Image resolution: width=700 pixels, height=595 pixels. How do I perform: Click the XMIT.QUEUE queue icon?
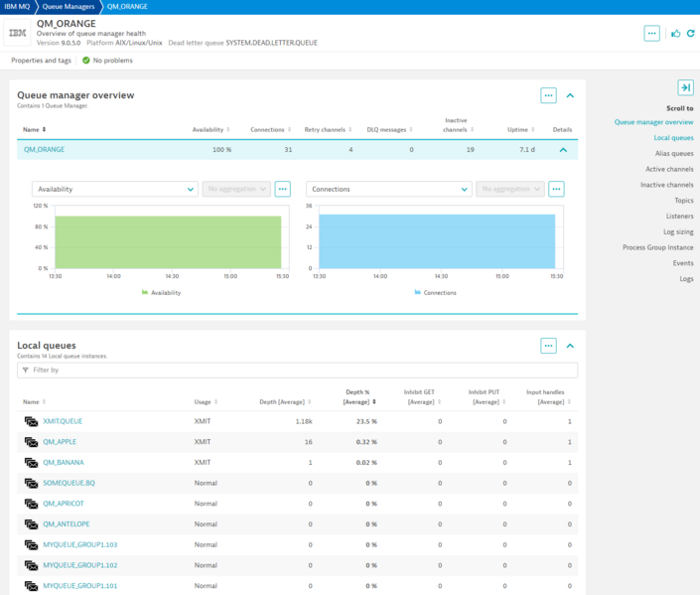[x=32, y=421]
